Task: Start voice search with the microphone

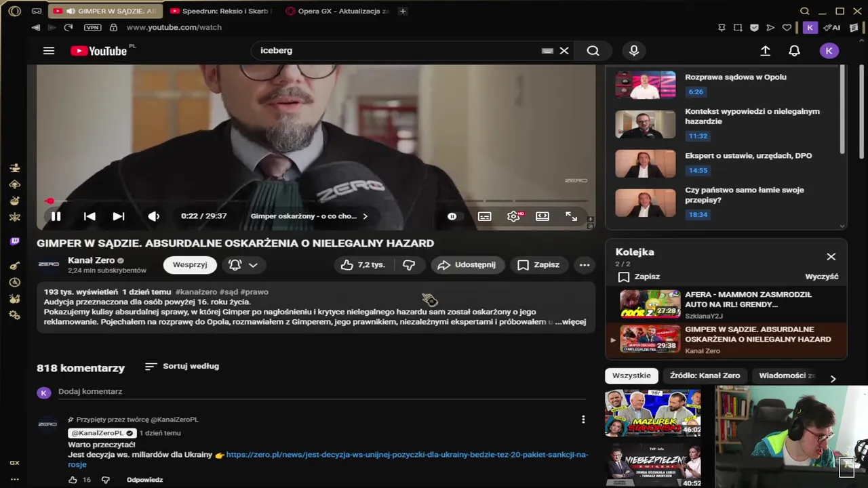Action: (634, 51)
